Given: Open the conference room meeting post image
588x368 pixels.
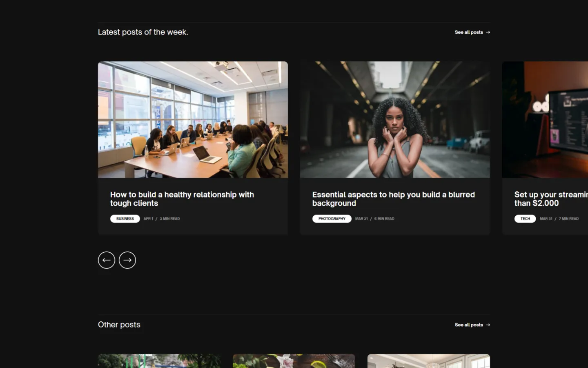Looking at the screenshot, I should 193,120.
